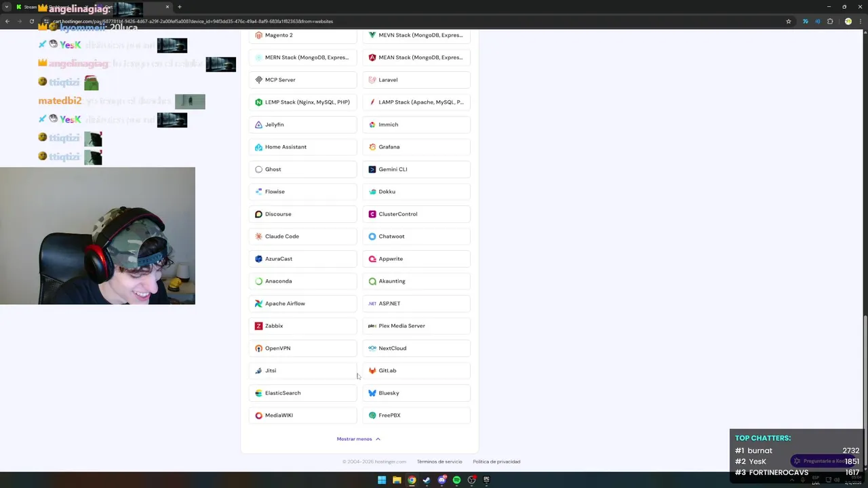Click the Chatwoot blue icon

click(372, 237)
